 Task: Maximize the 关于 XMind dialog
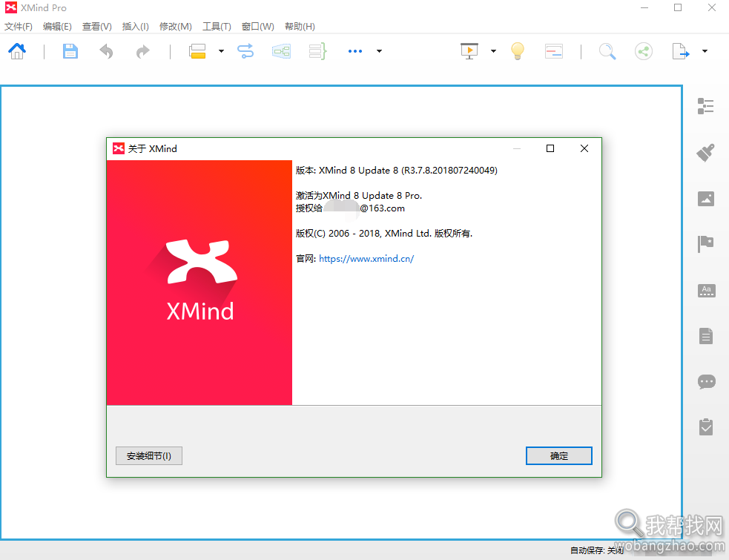[550, 148]
